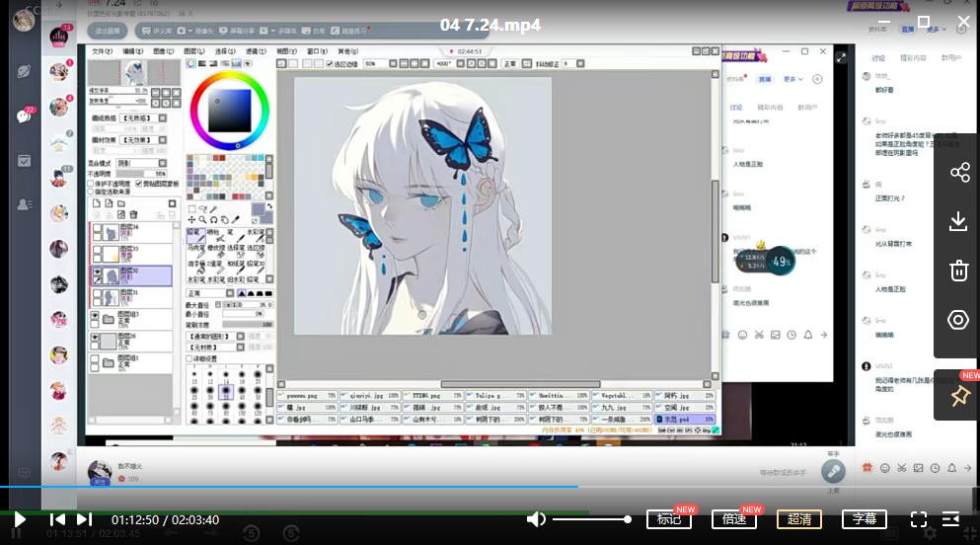
Task: Click the 标记 marker button
Action: point(668,519)
